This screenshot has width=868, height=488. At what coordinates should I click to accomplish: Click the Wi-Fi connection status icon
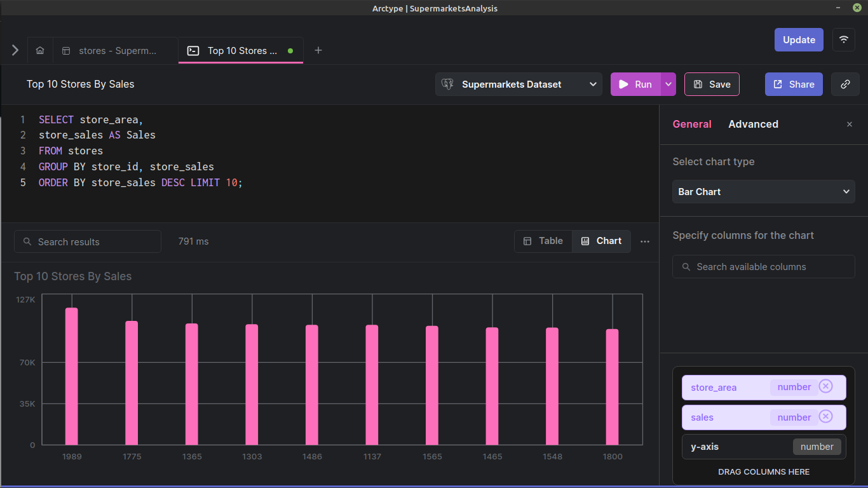coord(843,39)
